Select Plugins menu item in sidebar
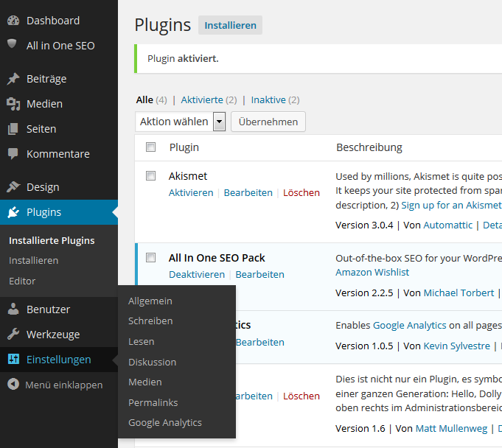The image size is (502, 448). pos(59,212)
